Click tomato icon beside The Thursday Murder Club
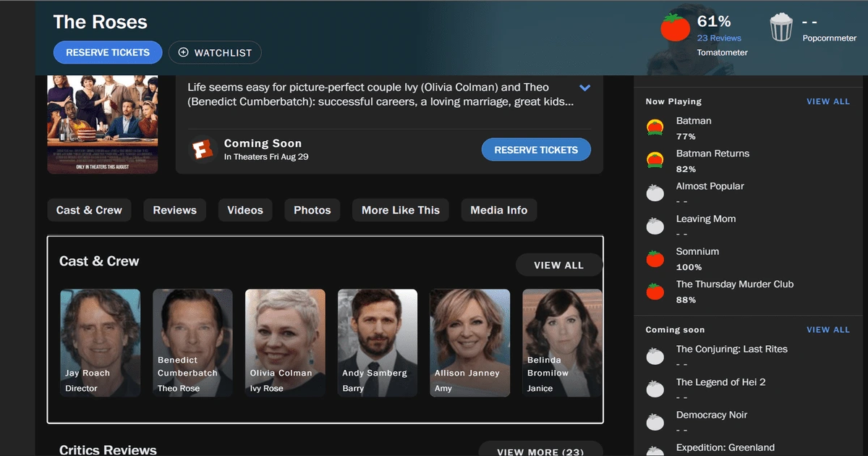This screenshot has width=868, height=456. click(x=655, y=291)
